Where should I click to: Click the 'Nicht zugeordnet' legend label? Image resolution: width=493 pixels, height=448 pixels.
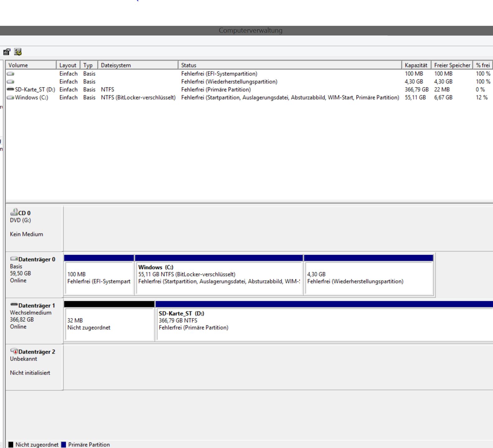click(x=37, y=445)
